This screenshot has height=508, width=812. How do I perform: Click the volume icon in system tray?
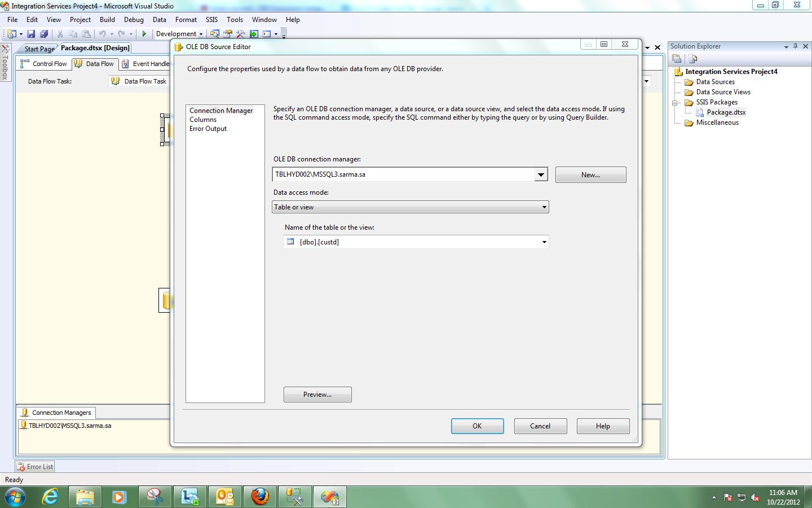point(755,497)
